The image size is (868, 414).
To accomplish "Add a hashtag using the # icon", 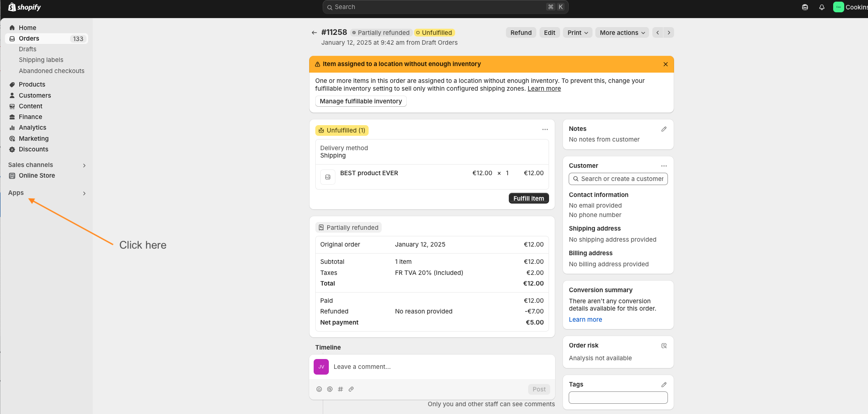I will 340,389.
